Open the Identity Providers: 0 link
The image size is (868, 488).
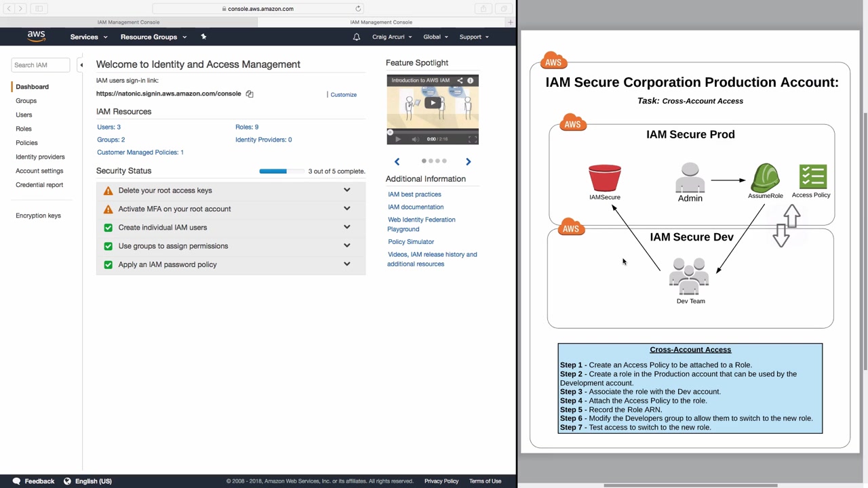pos(263,140)
